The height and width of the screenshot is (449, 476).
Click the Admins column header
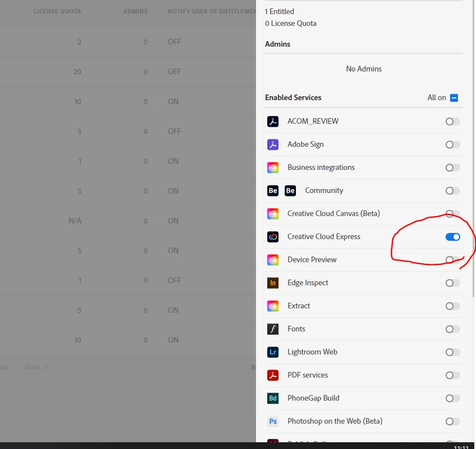tap(136, 12)
